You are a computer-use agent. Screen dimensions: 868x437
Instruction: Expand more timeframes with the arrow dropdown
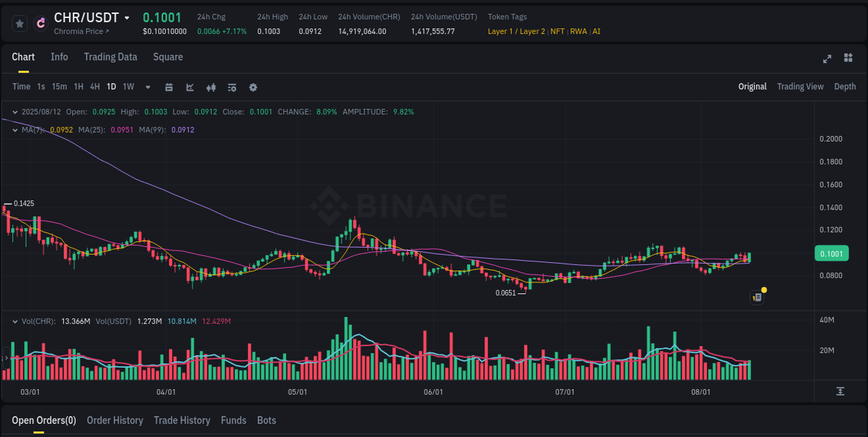tap(147, 87)
